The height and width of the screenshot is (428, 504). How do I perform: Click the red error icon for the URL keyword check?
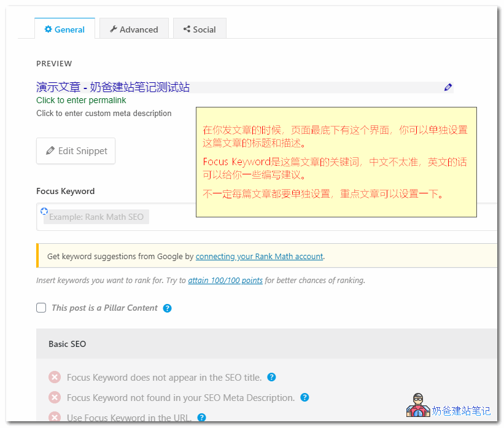coord(54,417)
